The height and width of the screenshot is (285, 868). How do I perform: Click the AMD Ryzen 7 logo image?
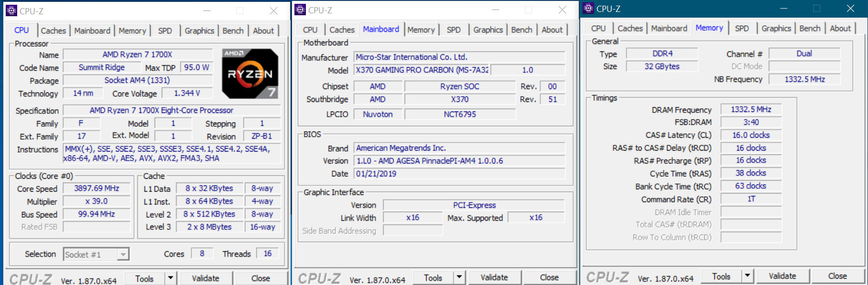pyautogui.click(x=250, y=73)
